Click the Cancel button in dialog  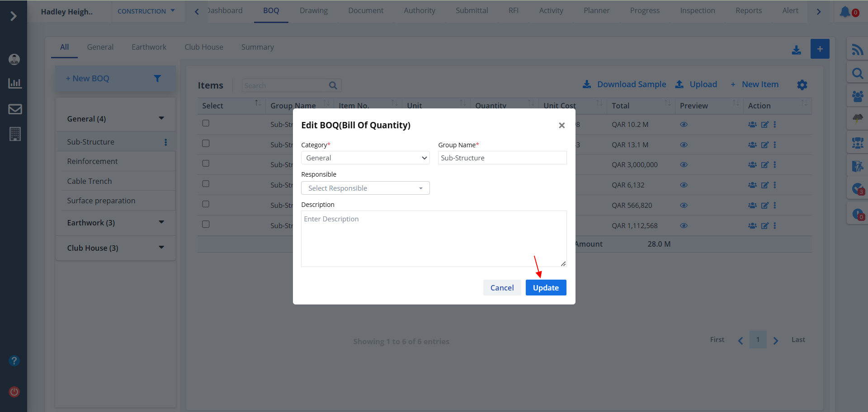click(x=502, y=288)
